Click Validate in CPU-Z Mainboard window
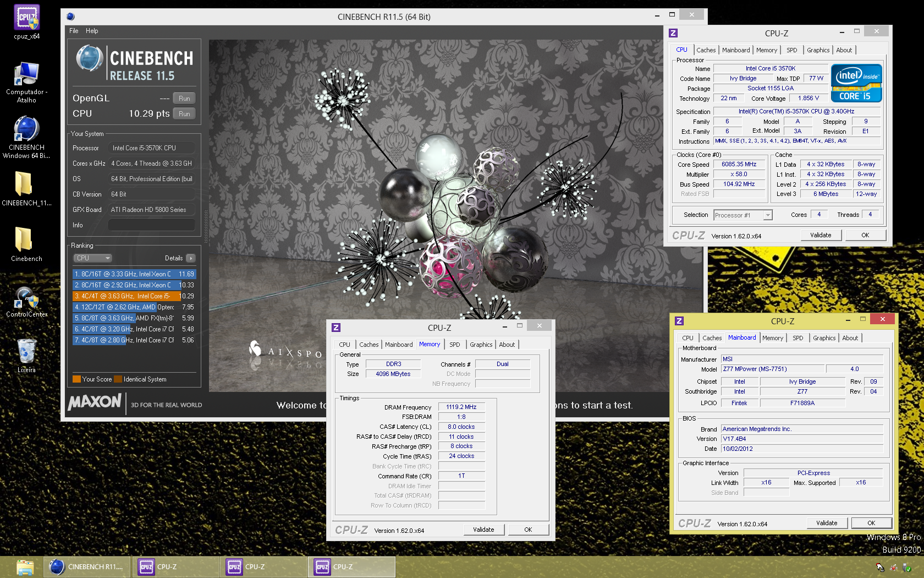 pos(827,523)
